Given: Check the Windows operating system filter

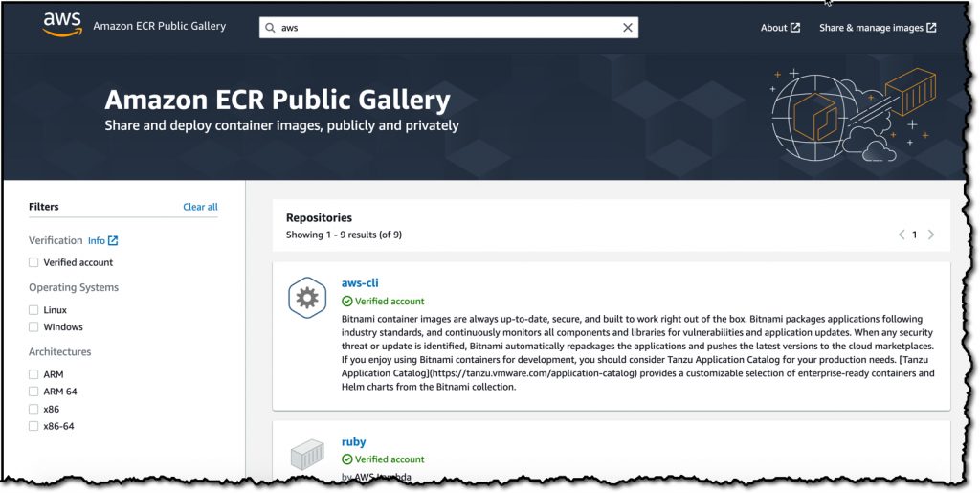Looking at the screenshot, I should pyautogui.click(x=33, y=326).
